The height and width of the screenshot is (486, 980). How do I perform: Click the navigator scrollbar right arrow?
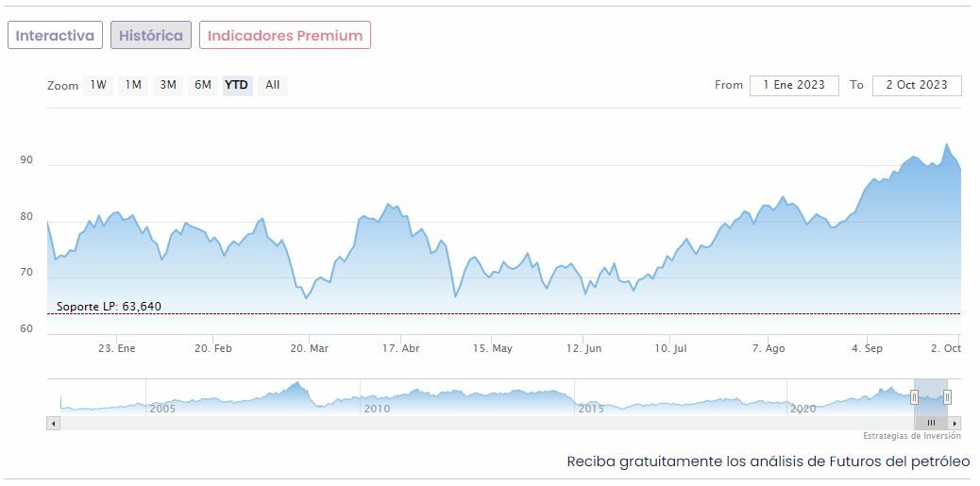pyautogui.click(x=955, y=424)
